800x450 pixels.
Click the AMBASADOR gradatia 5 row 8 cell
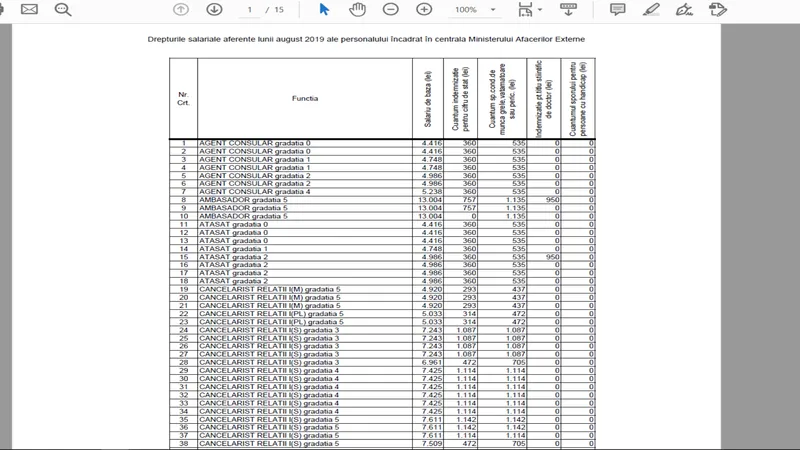pyautogui.click(x=303, y=200)
